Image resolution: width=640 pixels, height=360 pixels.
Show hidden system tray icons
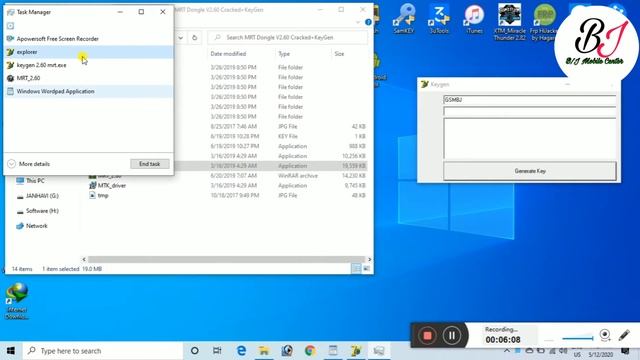[507, 351]
